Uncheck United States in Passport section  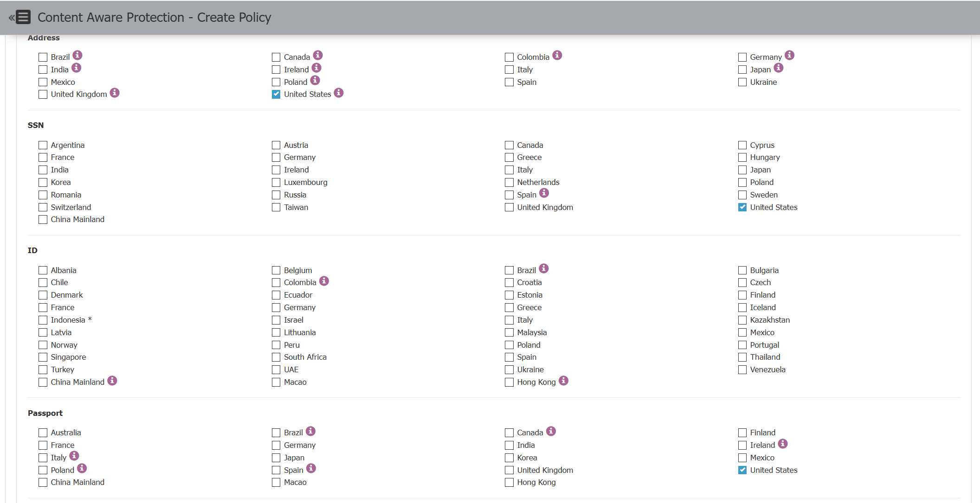(x=742, y=470)
